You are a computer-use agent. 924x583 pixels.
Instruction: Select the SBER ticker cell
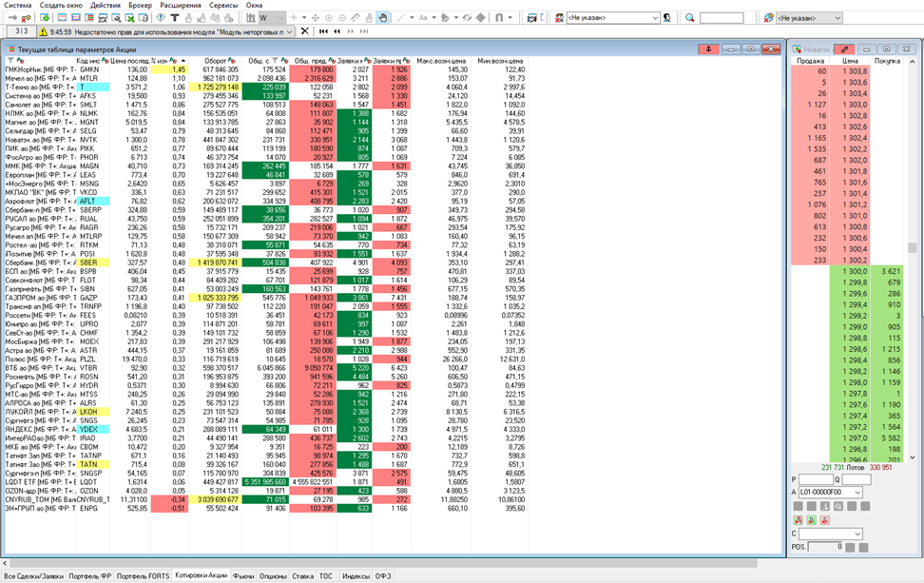coord(93,262)
